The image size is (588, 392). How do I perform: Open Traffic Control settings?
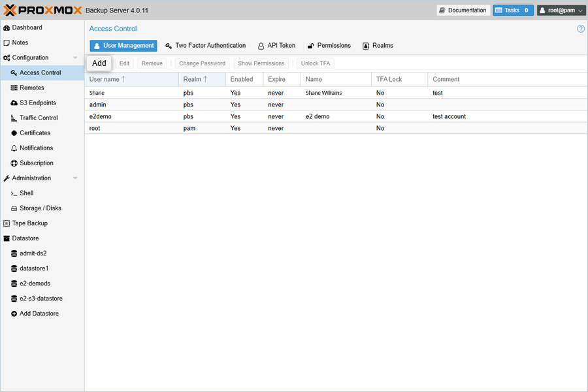[x=39, y=118]
